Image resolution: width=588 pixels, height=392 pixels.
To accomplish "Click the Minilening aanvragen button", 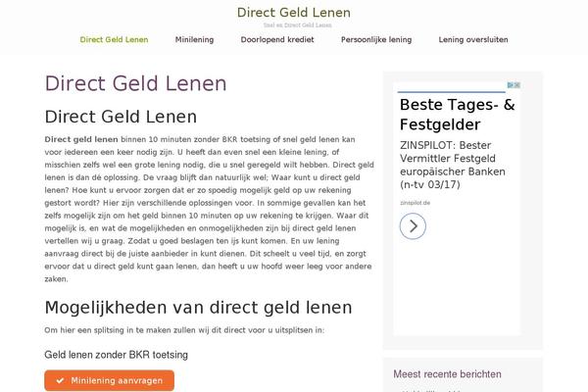I will click(x=109, y=380).
